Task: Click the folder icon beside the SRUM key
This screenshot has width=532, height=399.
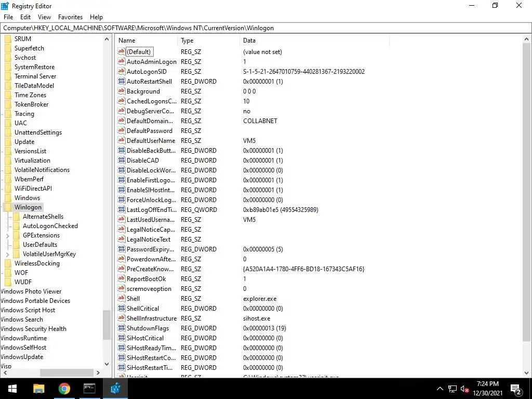Action: [8, 38]
